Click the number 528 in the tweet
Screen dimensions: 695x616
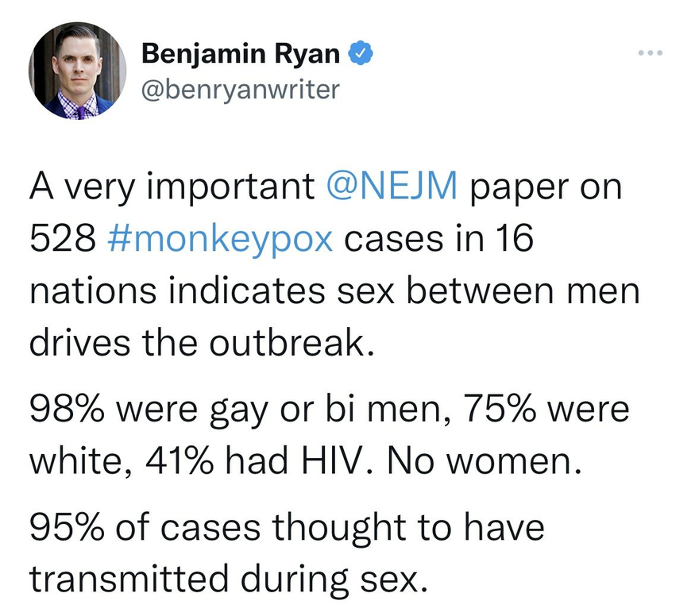(61, 239)
